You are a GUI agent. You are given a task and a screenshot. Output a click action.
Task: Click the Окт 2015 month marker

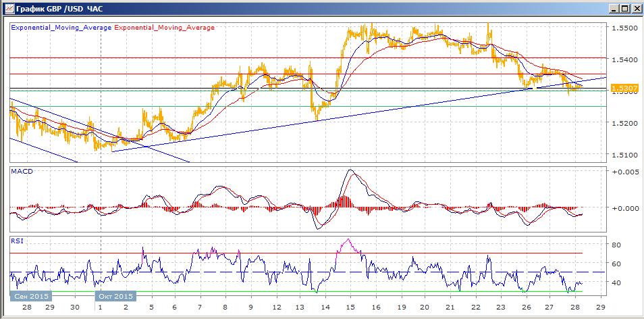(x=115, y=297)
